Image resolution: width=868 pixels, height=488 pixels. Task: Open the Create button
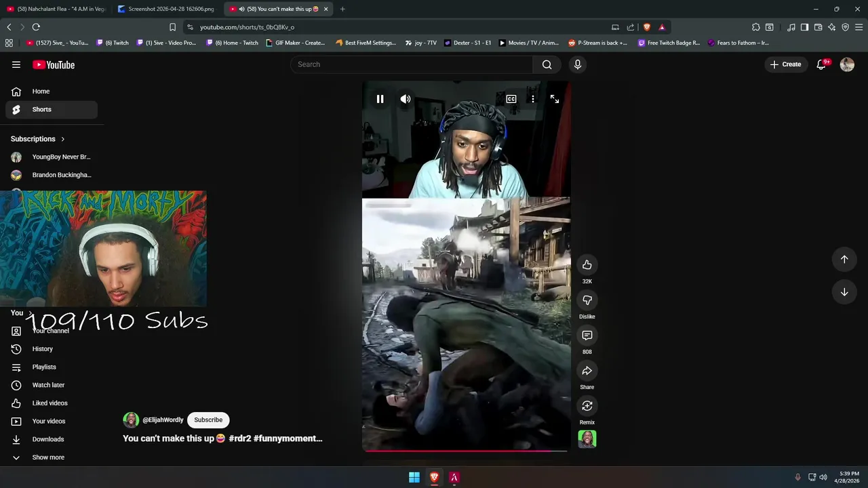click(x=786, y=64)
